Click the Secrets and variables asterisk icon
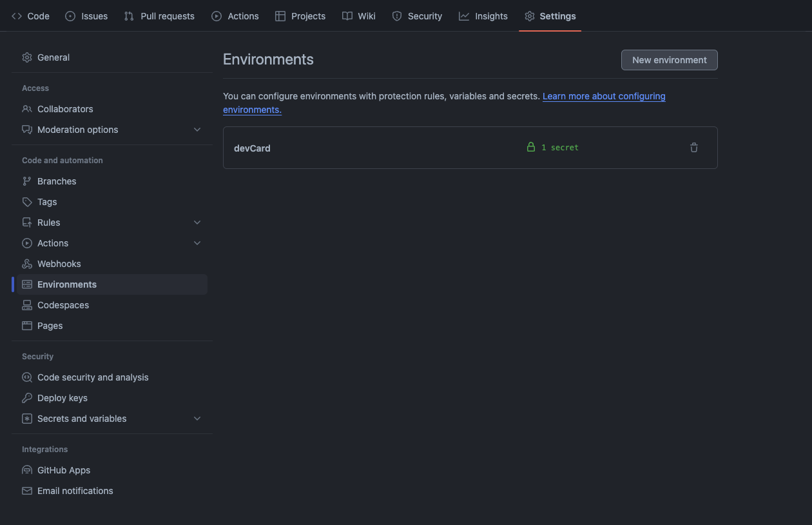 (27, 419)
